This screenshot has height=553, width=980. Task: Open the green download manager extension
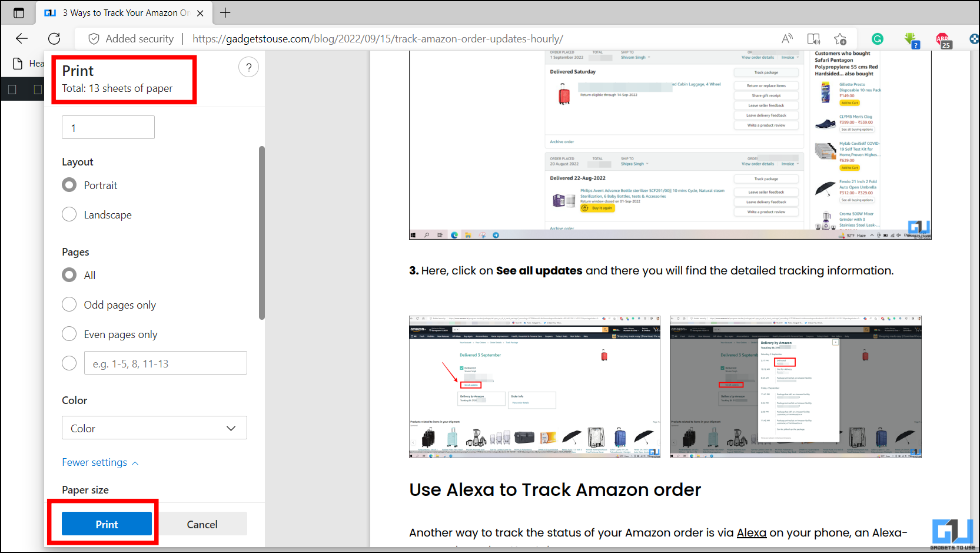click(911, 40)
